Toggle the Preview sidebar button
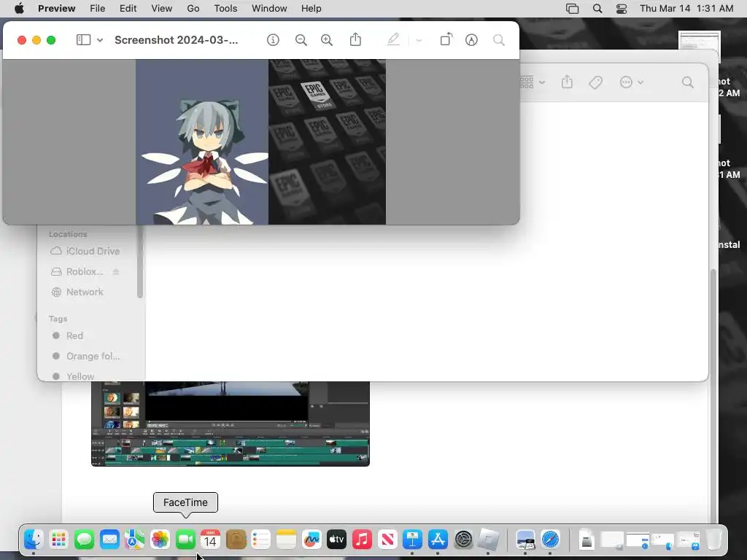Screen dimensions: 747x560 click(x=83, y=40)
